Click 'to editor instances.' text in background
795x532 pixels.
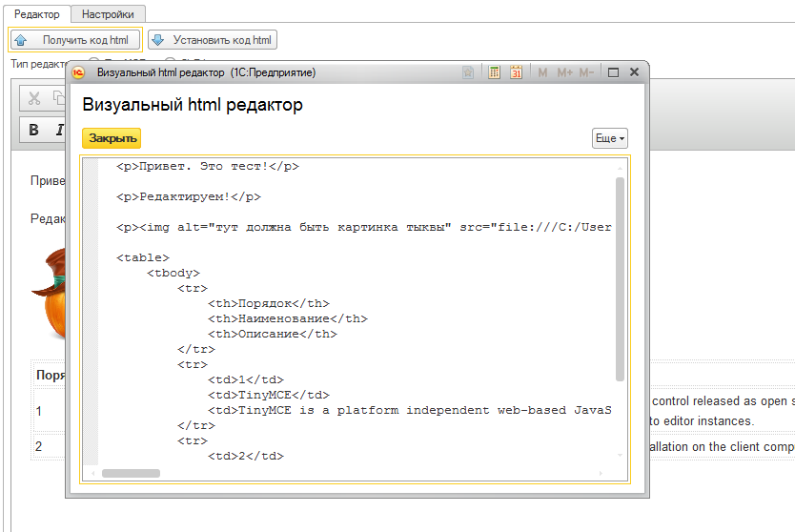(x=702, y=421)
